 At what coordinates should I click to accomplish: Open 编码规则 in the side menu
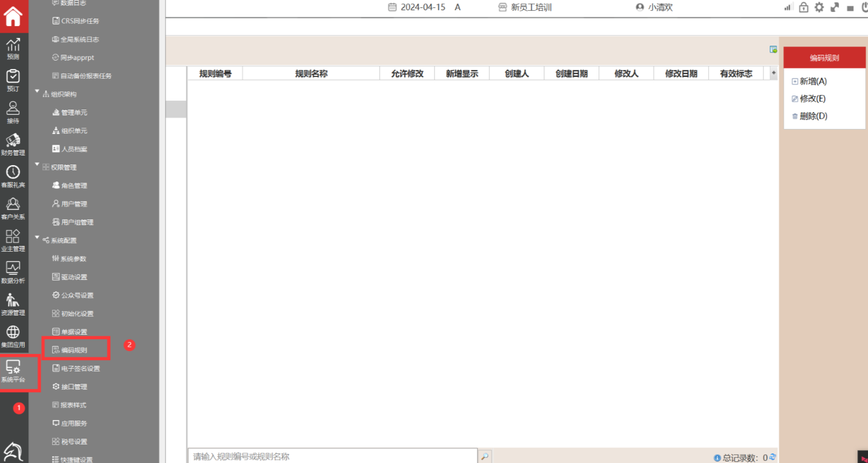coord(74,350)
